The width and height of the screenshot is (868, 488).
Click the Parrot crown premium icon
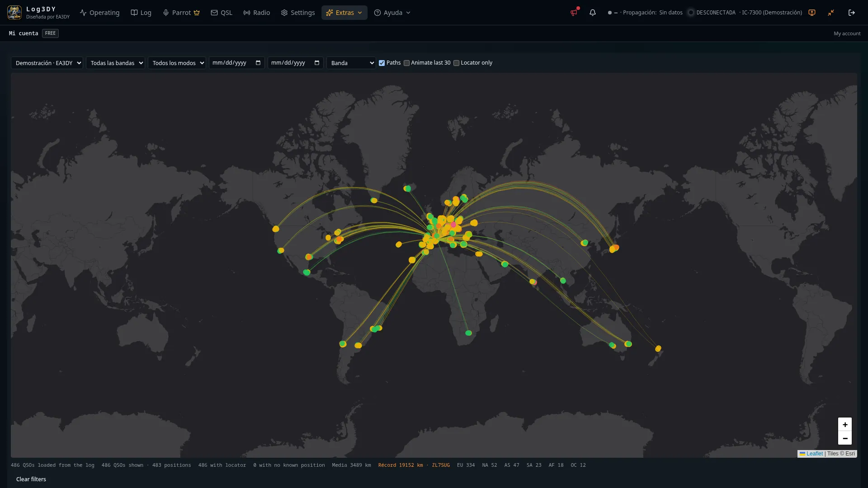(197, 13)
